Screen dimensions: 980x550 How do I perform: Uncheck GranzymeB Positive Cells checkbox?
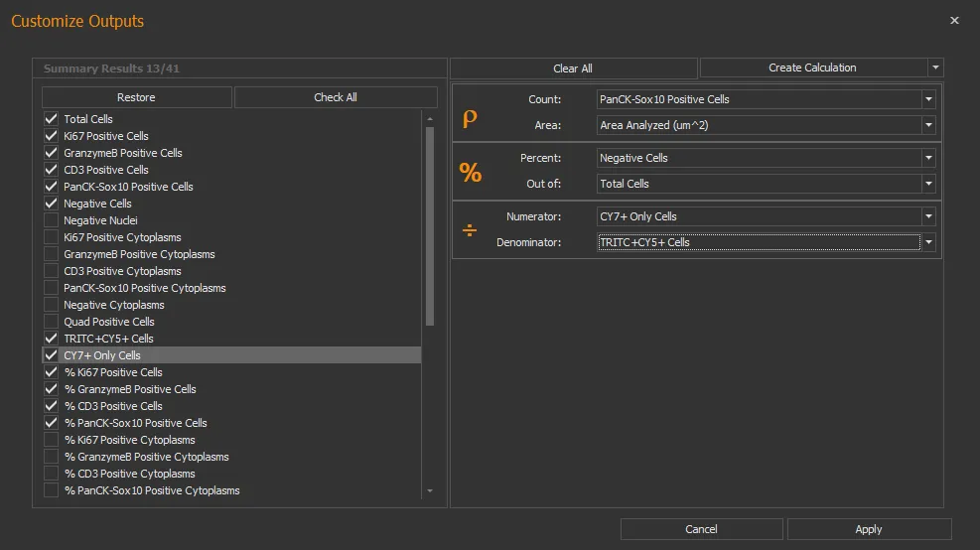pyautogui.click(x=52, y=153)
